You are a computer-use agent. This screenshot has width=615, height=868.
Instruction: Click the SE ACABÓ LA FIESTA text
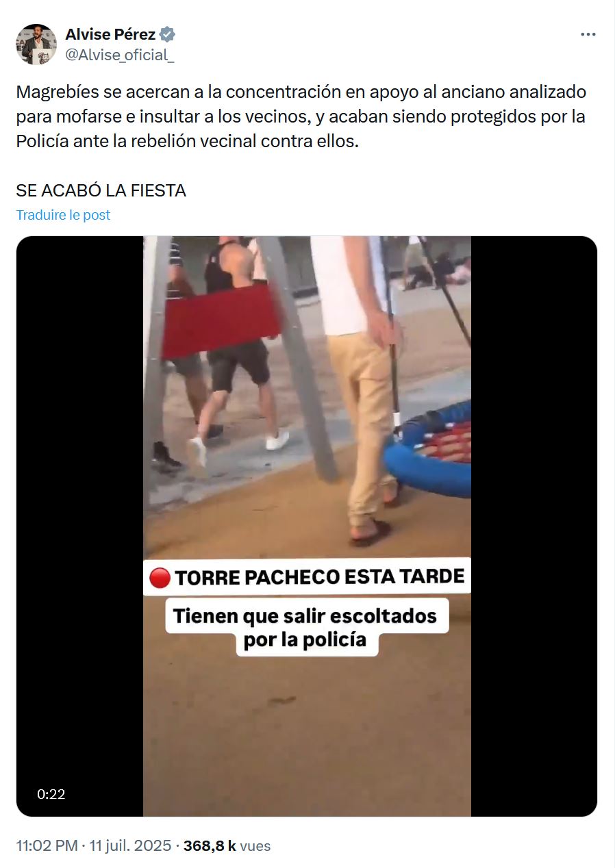click(101, 190)
